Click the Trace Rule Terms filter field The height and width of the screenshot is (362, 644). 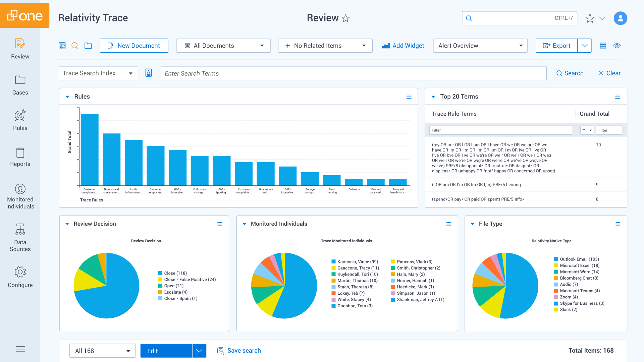tap(500, 130)
